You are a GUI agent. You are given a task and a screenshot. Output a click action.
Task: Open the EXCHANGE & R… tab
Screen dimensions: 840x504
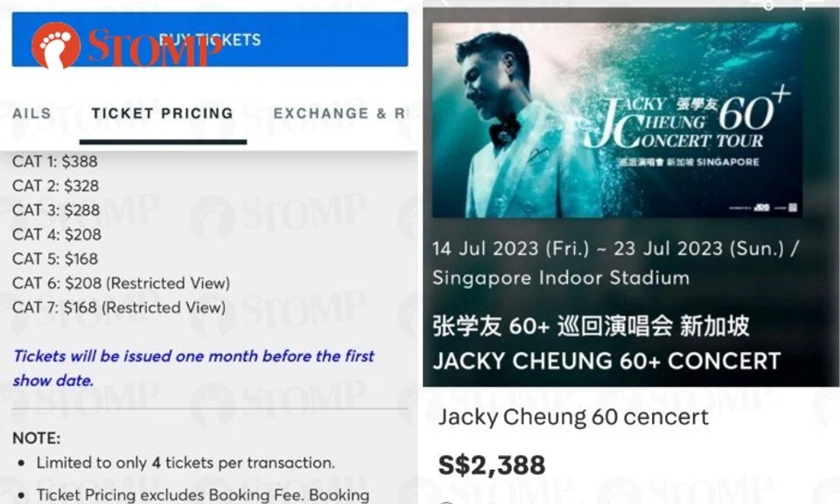339,114
